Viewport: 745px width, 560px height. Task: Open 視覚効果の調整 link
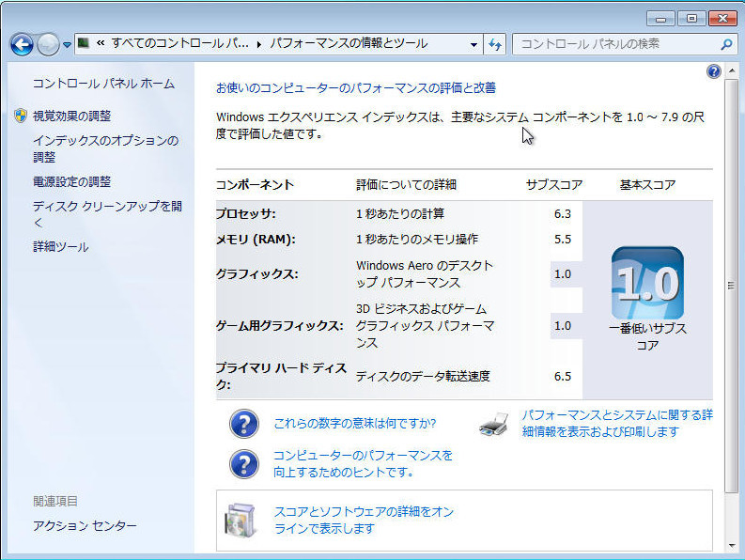pyautogui.click(x=71, y=116)
